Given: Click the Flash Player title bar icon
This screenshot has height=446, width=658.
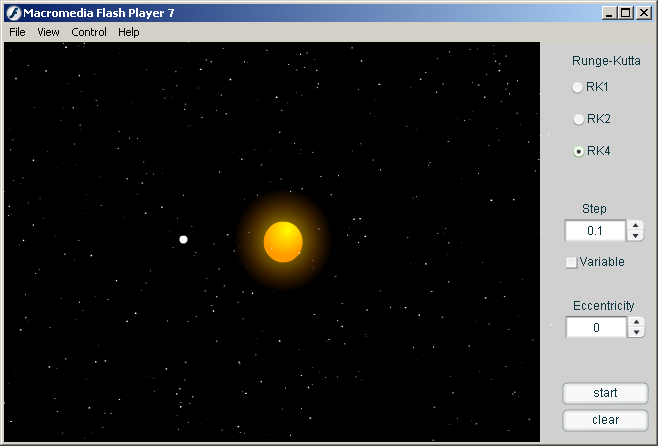Looking at the screenshot, I should (14, 13).
